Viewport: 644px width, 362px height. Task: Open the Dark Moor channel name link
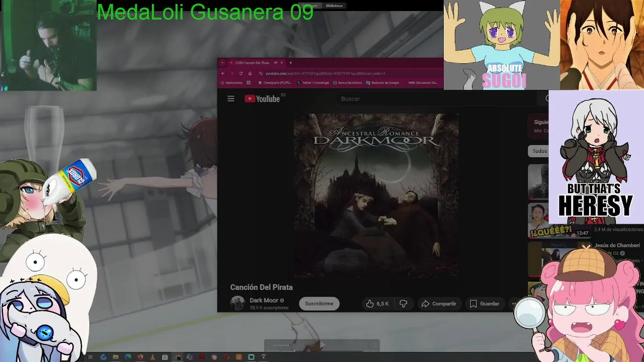point(264,300)
